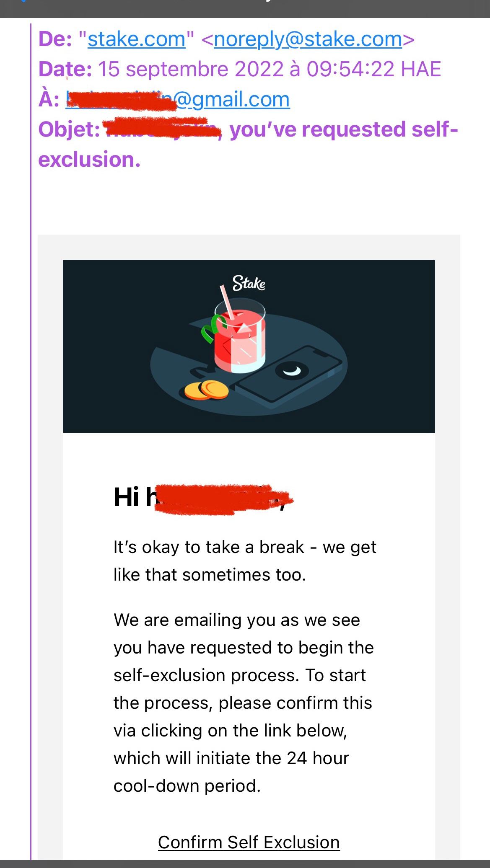490x868 pixels.
Task: Click the "We are emailing you" paragraph
Action: pos(243,689)
